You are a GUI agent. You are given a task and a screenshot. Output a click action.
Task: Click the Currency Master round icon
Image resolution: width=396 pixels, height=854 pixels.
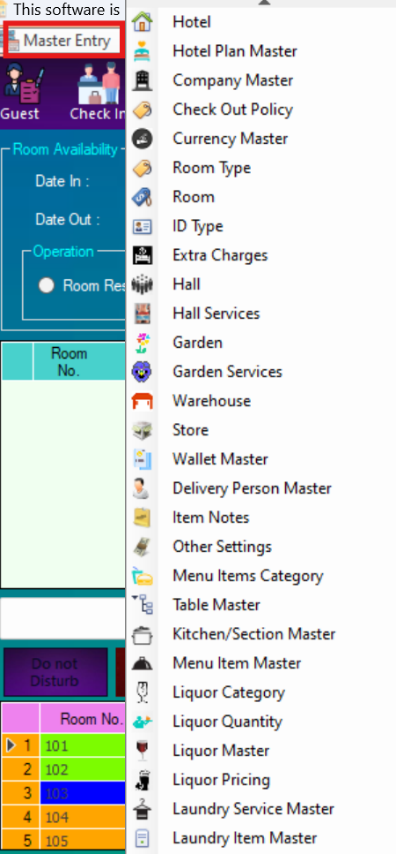pyautogui.click(x=142, y=138)
